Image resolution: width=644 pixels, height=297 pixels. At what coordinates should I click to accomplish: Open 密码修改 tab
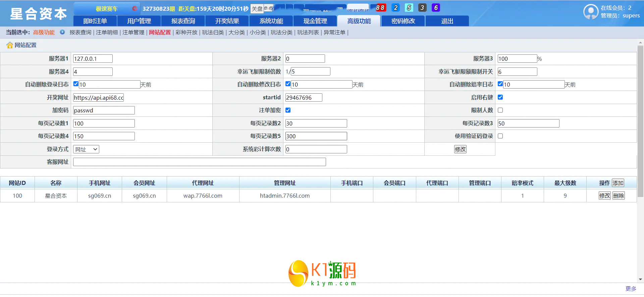[403, 21]
